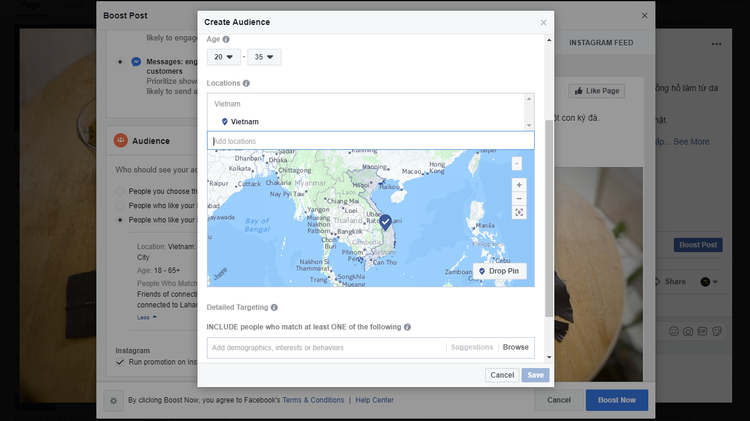Click Browse in detailed targeting field
The image size is (750, 421).
tap(515, 347)
